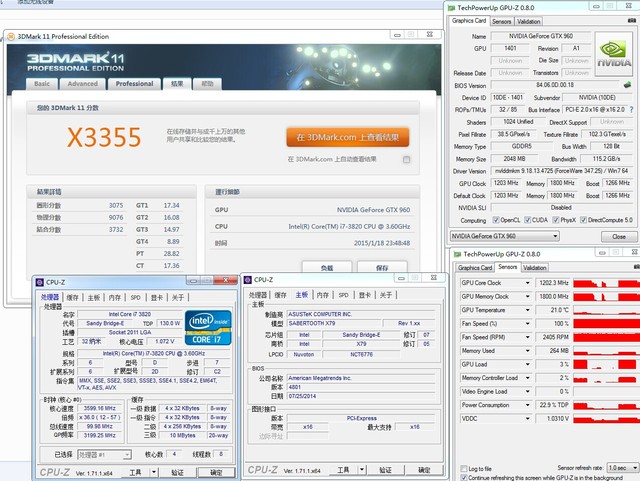Click the 3DMark 负载 button
This screenshot has width=640, height=481.
[327, 267]
